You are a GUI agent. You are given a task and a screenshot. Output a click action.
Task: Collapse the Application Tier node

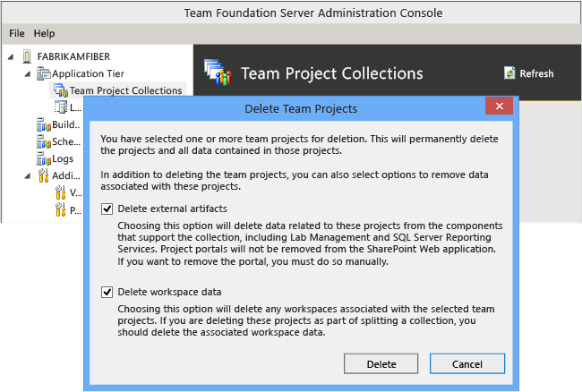tap(28, 73)
